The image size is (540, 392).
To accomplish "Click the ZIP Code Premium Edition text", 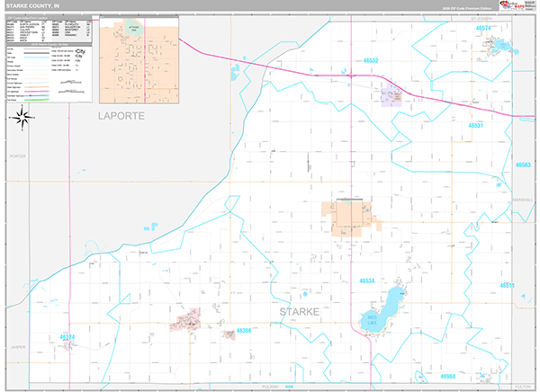I will pyautogui.click(x=467, y=8).
